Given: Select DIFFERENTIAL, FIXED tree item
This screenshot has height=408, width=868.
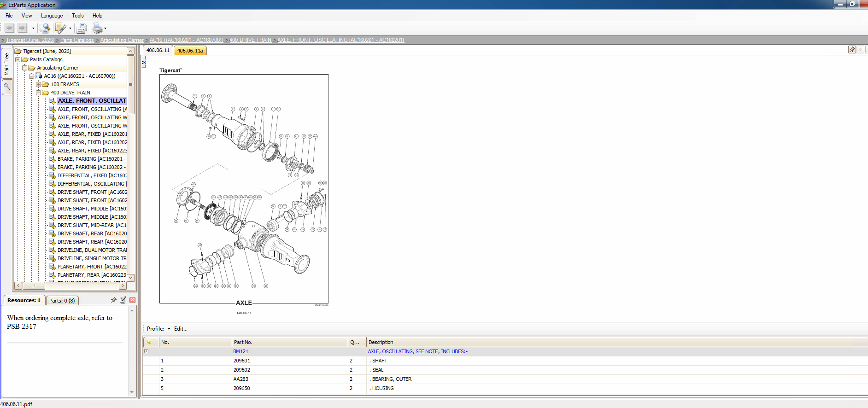Looking at the screenshot, I should (92, 175).
